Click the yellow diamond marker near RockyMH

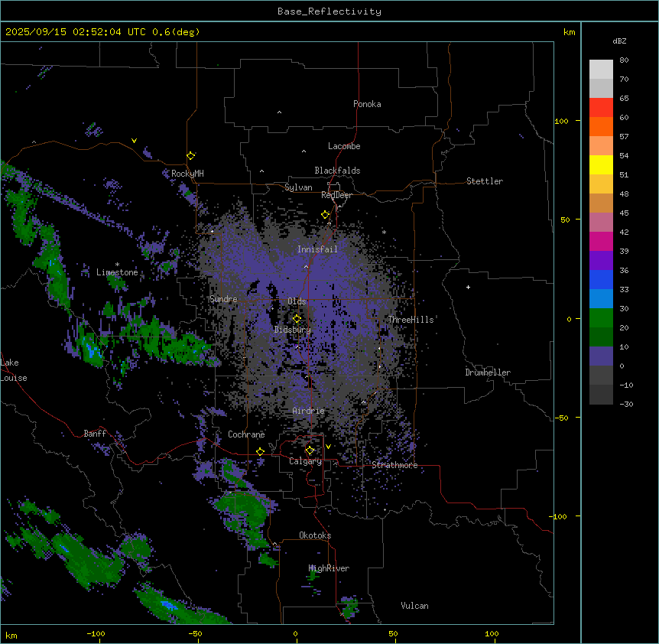coord(191,156)
